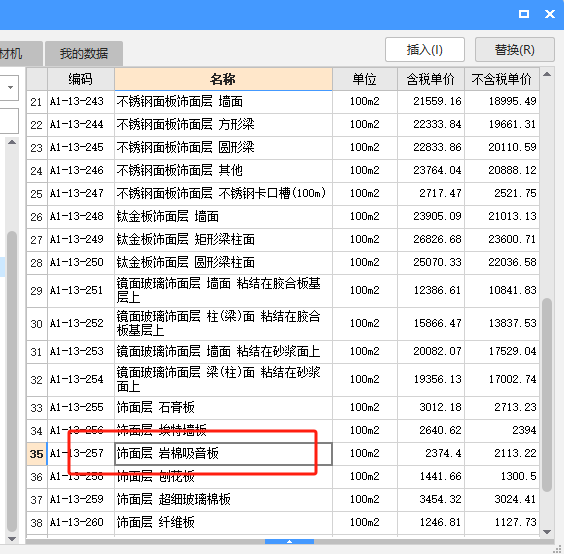Click price cell 3012.18

click(431, 408)
